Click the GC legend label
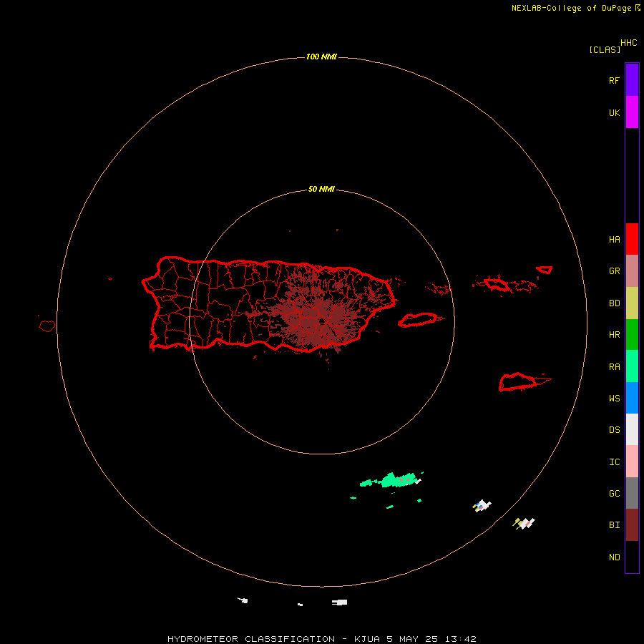The width and height of the screenshot is (644, 644). tap(614, 494)
